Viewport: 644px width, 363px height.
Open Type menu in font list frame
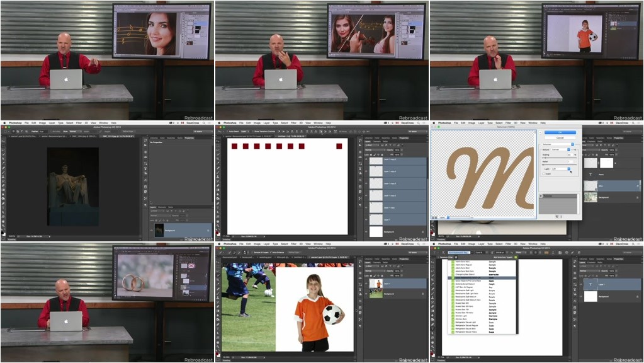pyautogui.click(x=490, y=244)
